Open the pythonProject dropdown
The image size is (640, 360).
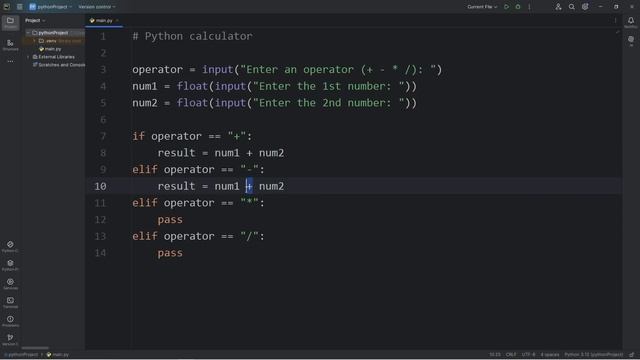coord(54,7)
